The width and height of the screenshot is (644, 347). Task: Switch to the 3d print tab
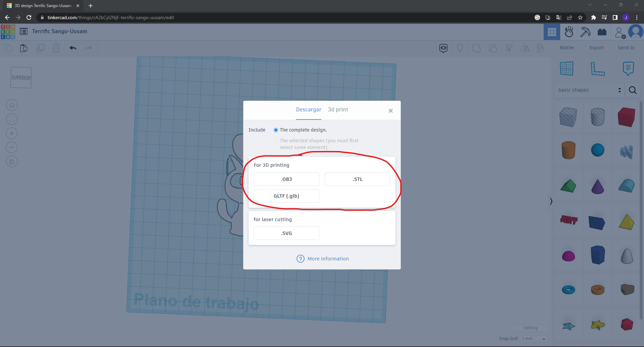click(x=338, y=110)
